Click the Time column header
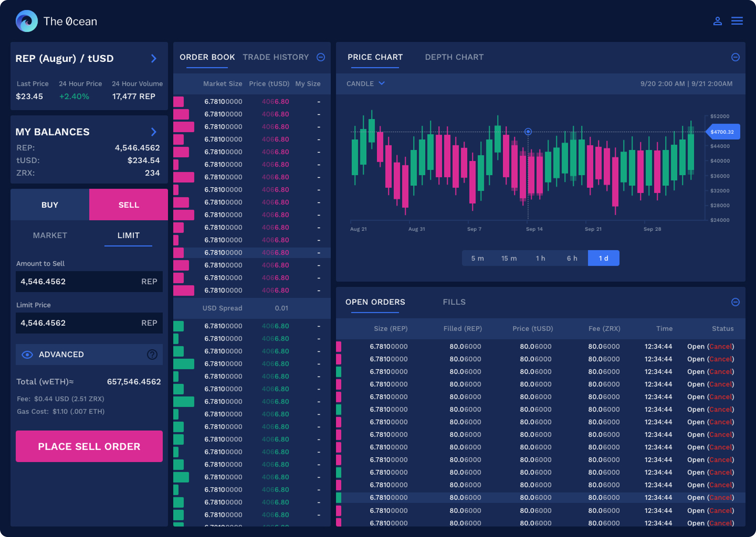 664,328
